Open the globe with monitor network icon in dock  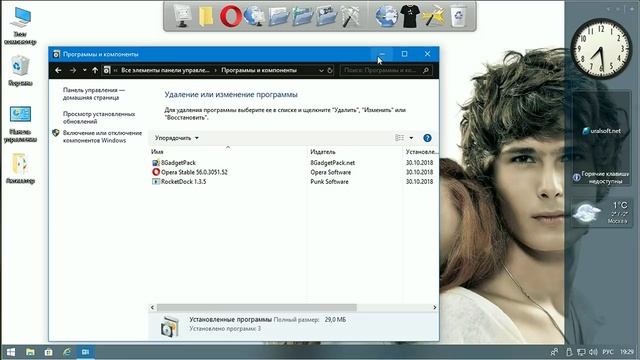[x=254, y=16]
